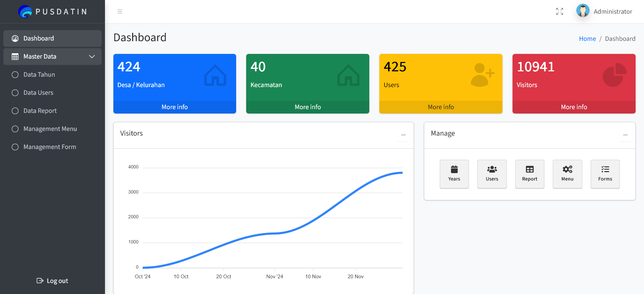Select Dashboard in the sidebar

[x=52, y=39]
